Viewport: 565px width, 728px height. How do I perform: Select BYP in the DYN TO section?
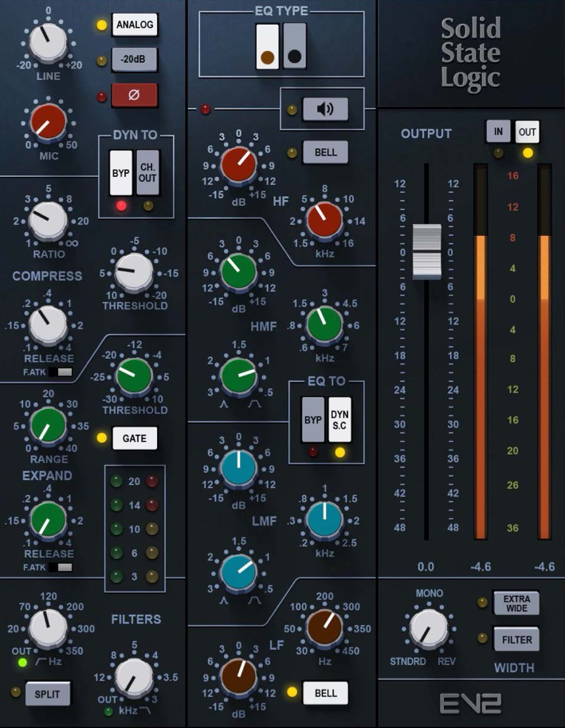click(120, 173)
